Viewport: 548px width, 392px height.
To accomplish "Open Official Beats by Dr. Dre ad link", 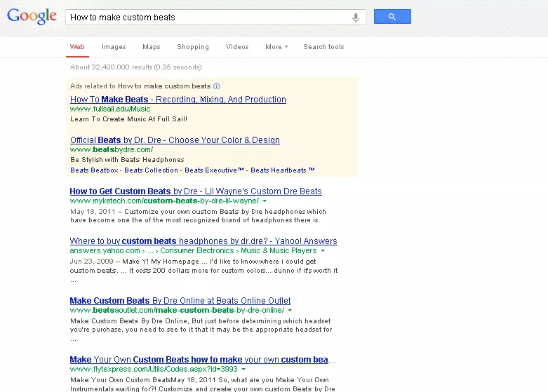I will pyautogui.click(x=175, y=140).
